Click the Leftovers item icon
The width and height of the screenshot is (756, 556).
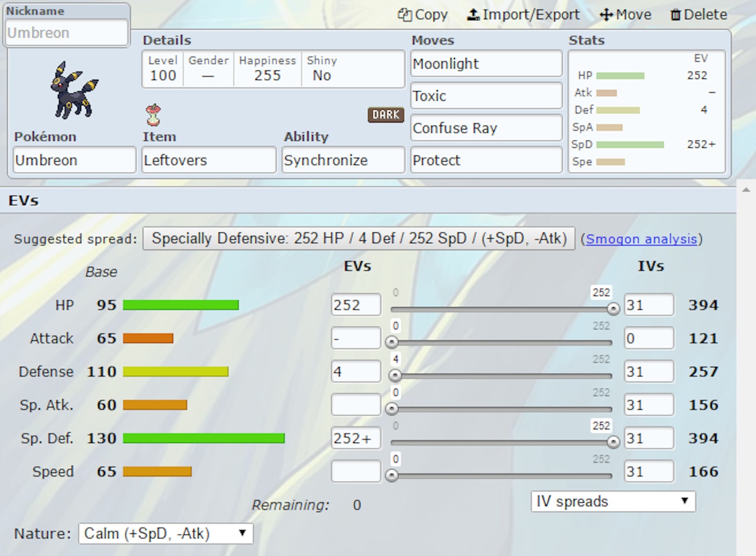pyautogui.click(x=153, y=115)
